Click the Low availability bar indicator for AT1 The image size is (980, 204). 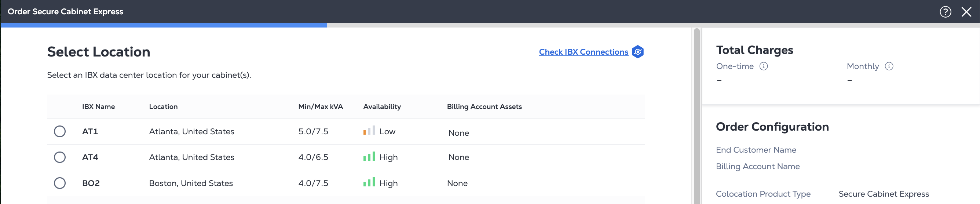(x=369, y=130)
